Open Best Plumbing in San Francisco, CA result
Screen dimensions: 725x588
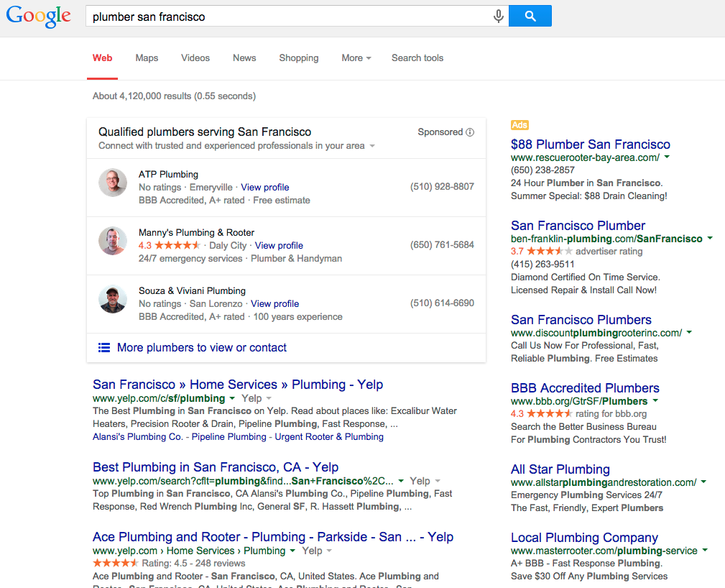[216, 467]
